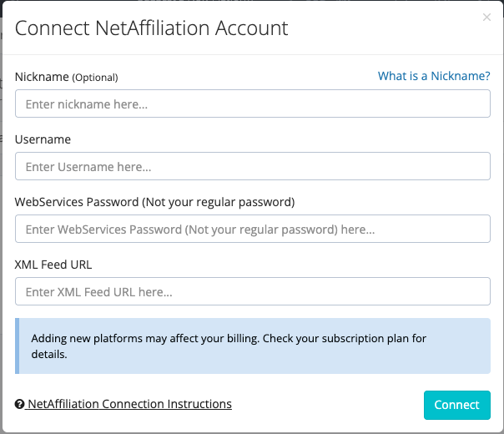Click the (Optional) text beside Nickname
Viewport: 504px width, 434px height.
tap(95, 78)
